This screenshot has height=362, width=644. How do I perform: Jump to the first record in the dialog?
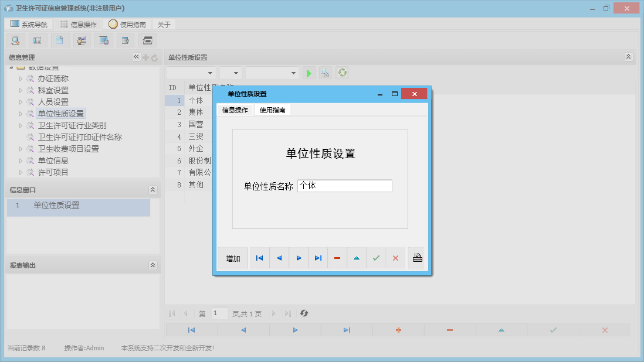pyautogui.click(x=259, y=258)
